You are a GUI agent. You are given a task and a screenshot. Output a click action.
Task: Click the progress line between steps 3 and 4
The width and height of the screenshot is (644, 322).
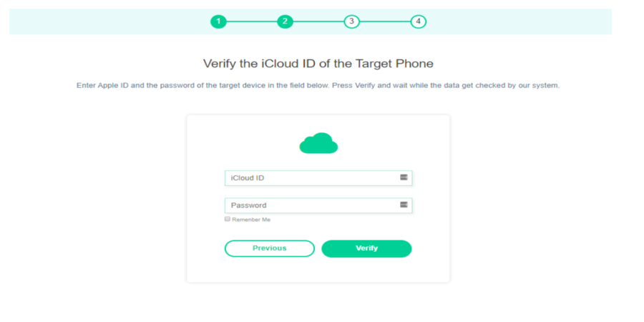tap(385, 21)
